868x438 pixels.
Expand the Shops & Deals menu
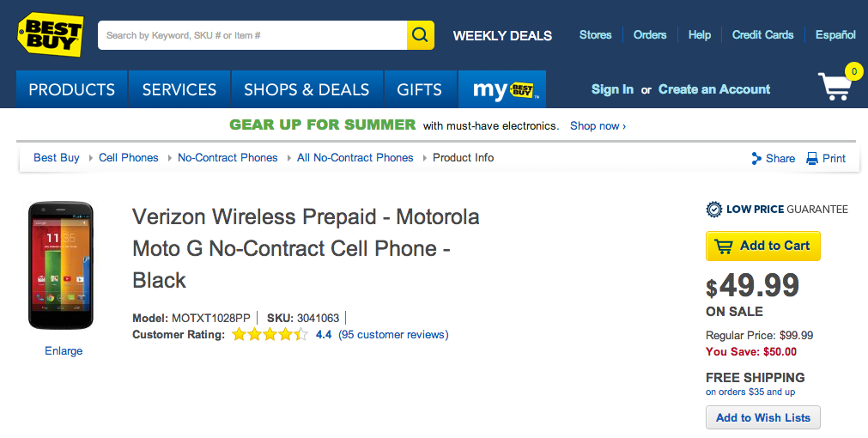307,89
